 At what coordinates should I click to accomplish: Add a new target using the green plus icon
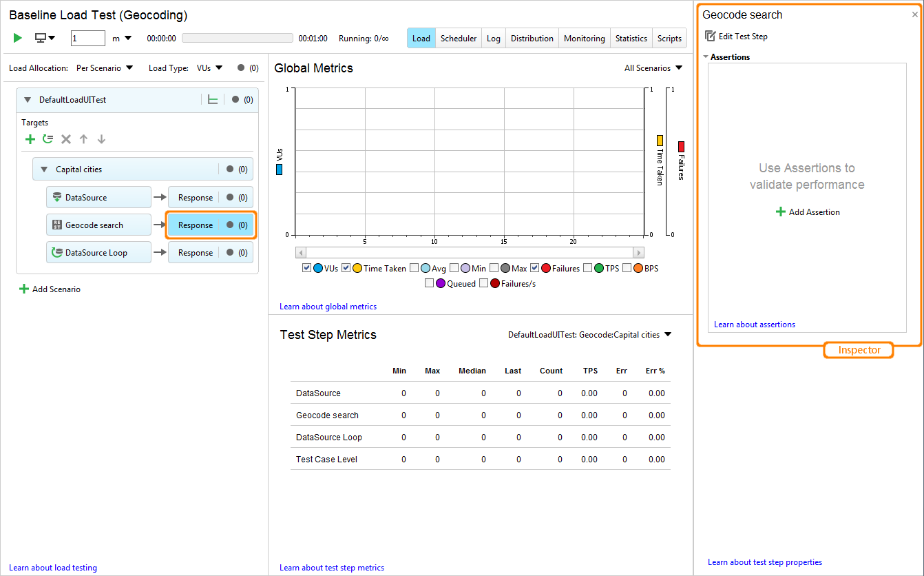coord(30,138)
